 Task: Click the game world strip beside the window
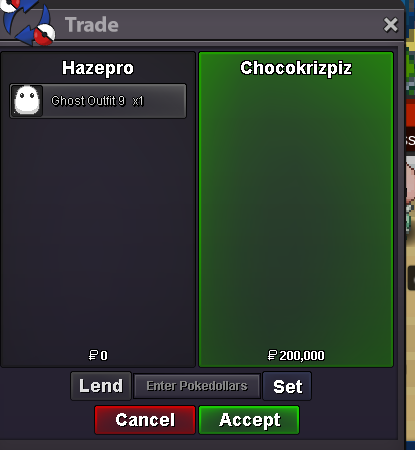tap(410, 233)
